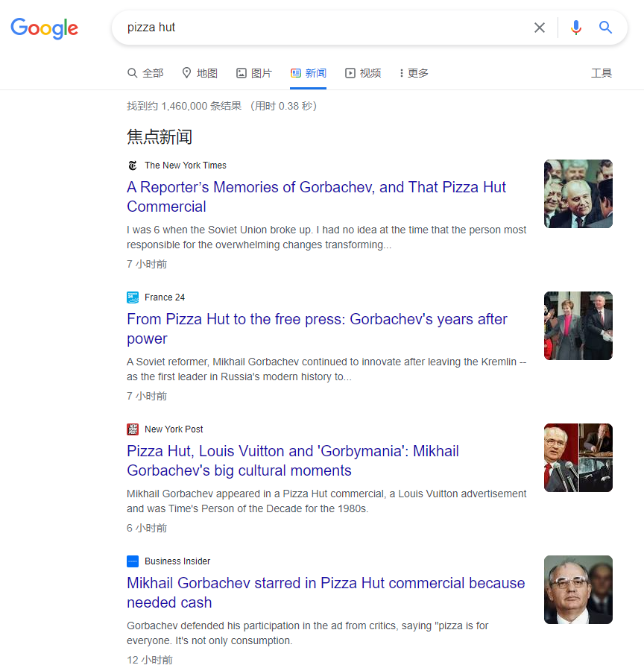Expand the 更多 (More) menu
This screenshot has height=668, width=644.
[x=414, y=73]
